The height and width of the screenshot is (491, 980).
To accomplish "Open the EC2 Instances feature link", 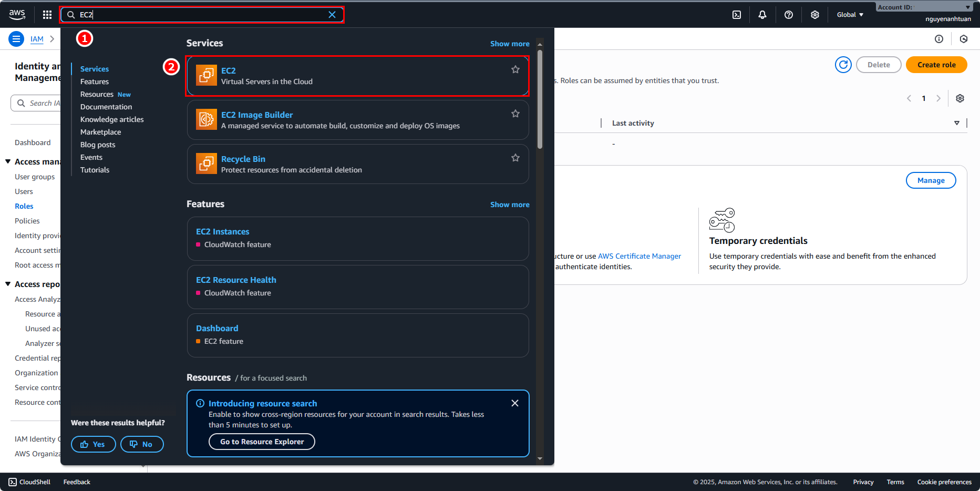I will click(222, 231).
